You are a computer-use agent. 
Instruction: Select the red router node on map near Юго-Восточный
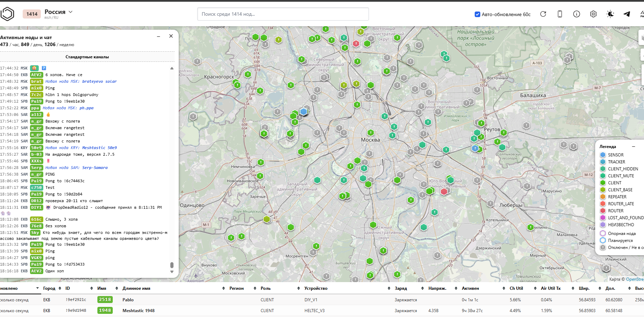pos(444,191)
